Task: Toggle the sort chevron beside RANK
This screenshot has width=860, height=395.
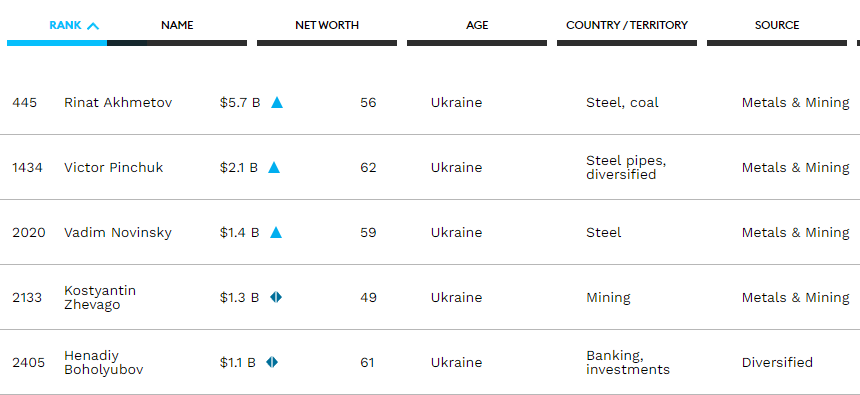Action: point(93,26)
